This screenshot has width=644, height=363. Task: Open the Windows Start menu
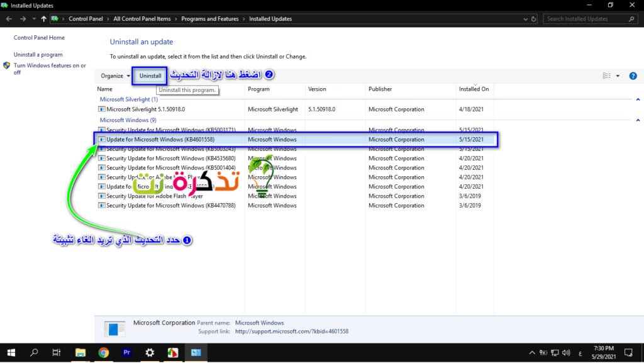[x=11, y=353]
